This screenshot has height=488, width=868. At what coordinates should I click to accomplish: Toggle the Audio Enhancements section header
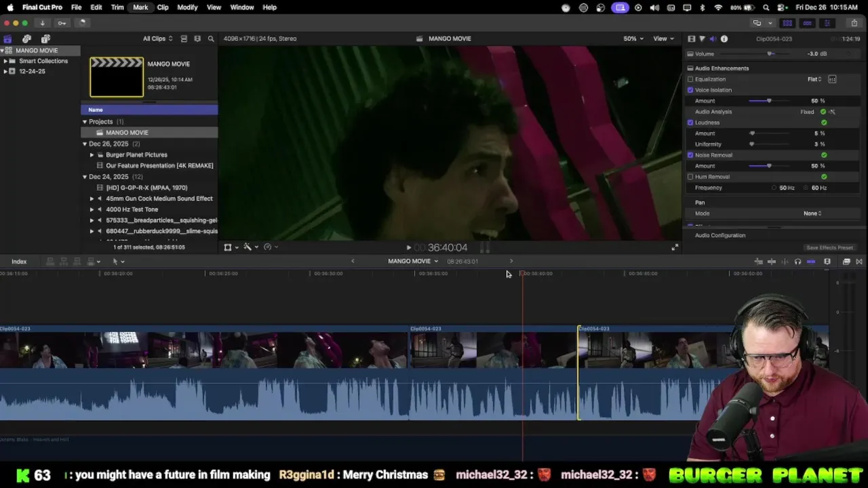722,68
